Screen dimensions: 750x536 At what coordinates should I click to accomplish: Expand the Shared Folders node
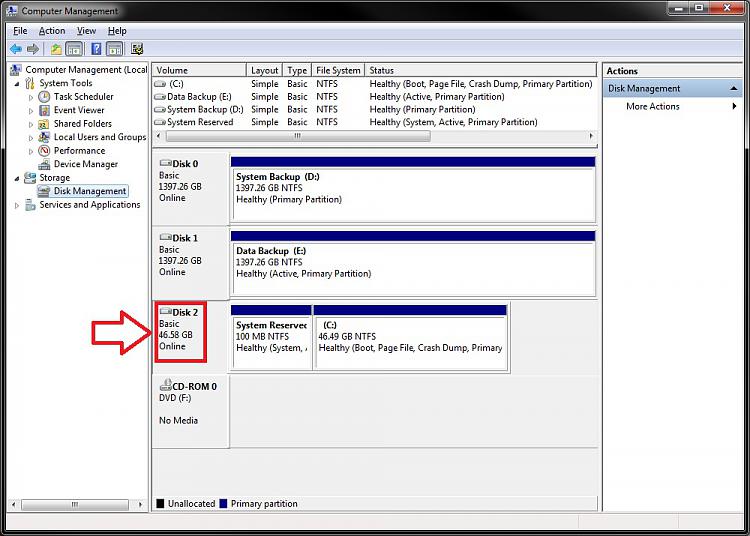31,124
